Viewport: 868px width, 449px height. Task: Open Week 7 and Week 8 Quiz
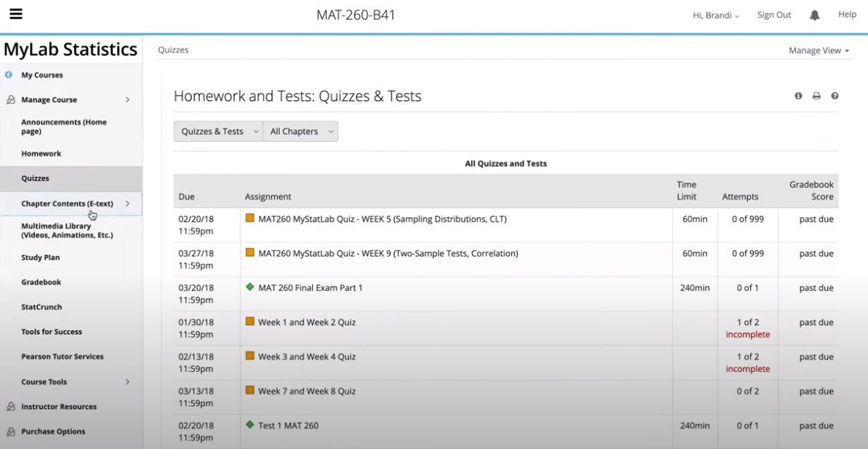(307, 391)
